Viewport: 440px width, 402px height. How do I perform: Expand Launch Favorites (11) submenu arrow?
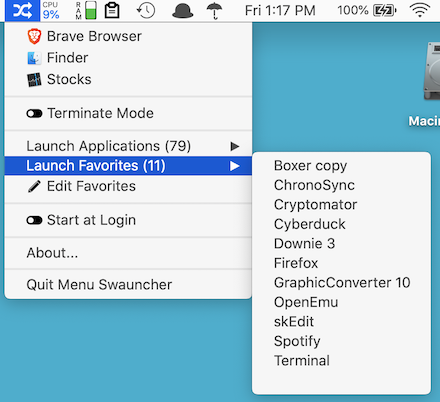point(235,166)
